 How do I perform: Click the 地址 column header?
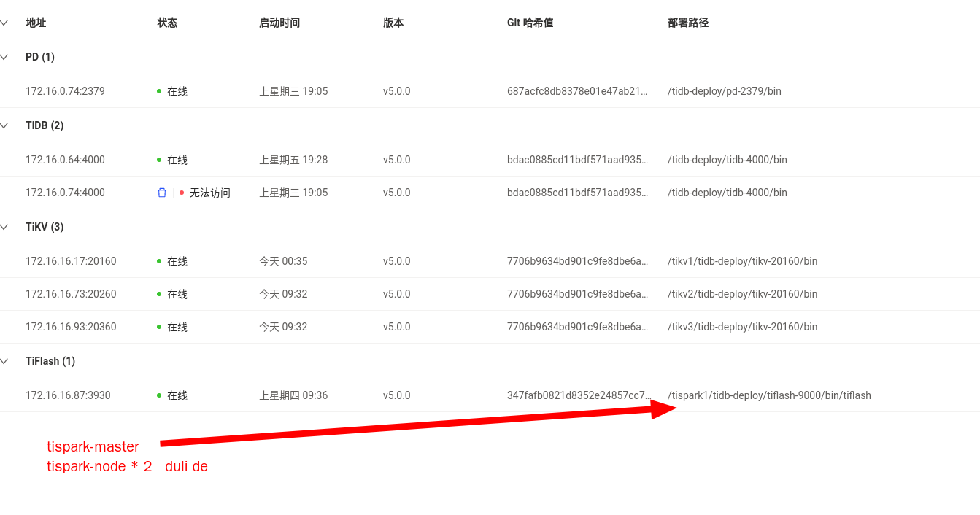pyautogui.click(x=36, y=23)
